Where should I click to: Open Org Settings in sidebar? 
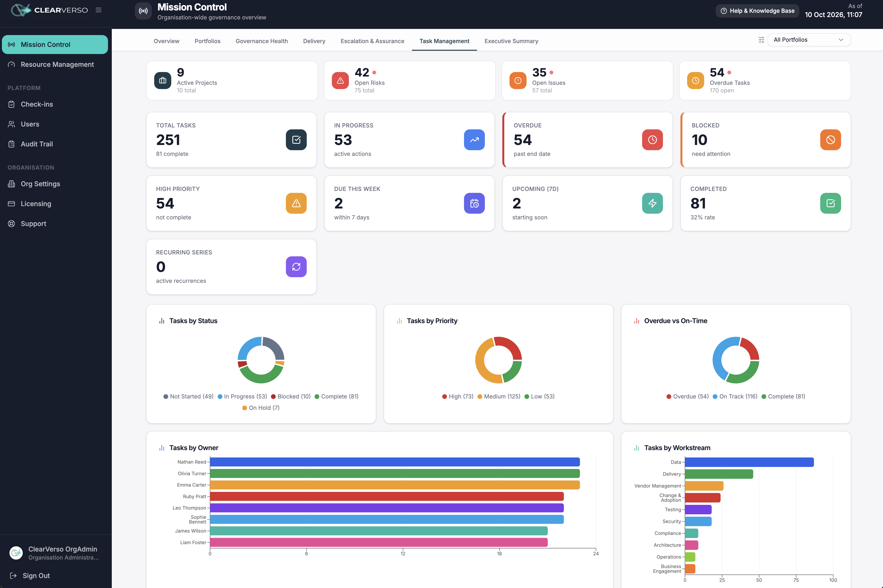click(55, 184)
